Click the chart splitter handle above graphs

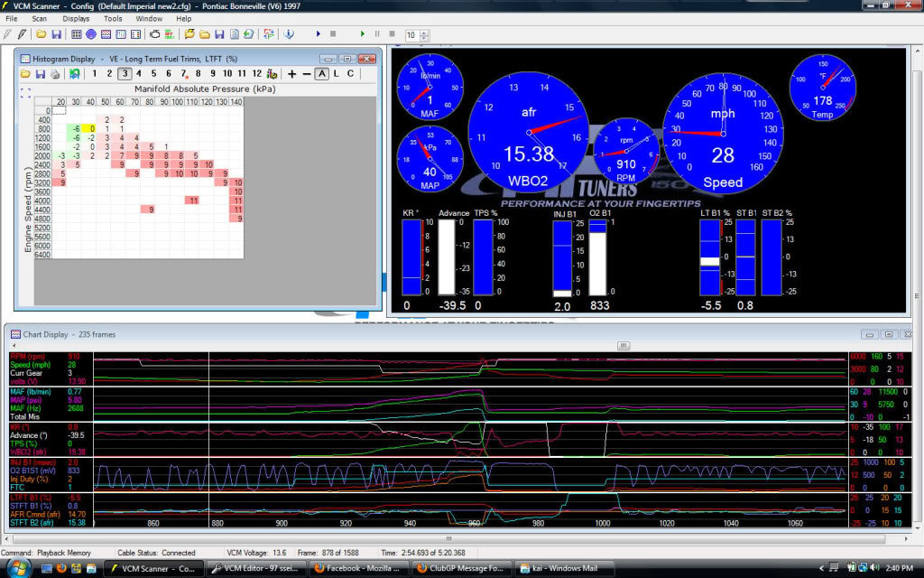[624, 346]
